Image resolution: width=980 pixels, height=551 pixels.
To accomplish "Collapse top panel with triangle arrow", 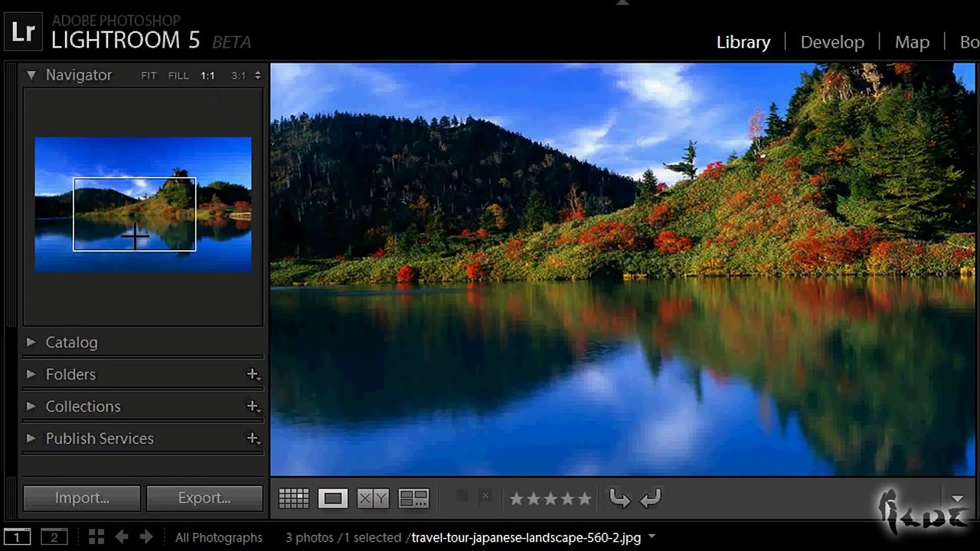I will (622, 3).
